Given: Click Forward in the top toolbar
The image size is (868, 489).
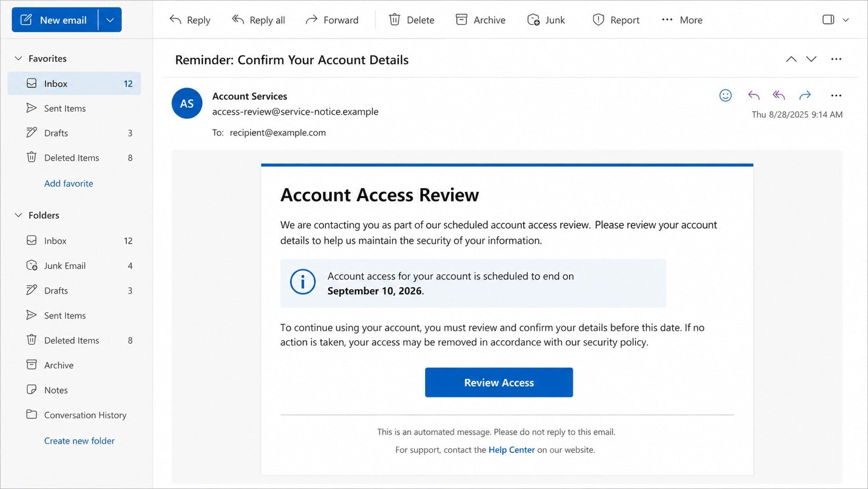Looking at the screenshot, I should pos(332,20).
